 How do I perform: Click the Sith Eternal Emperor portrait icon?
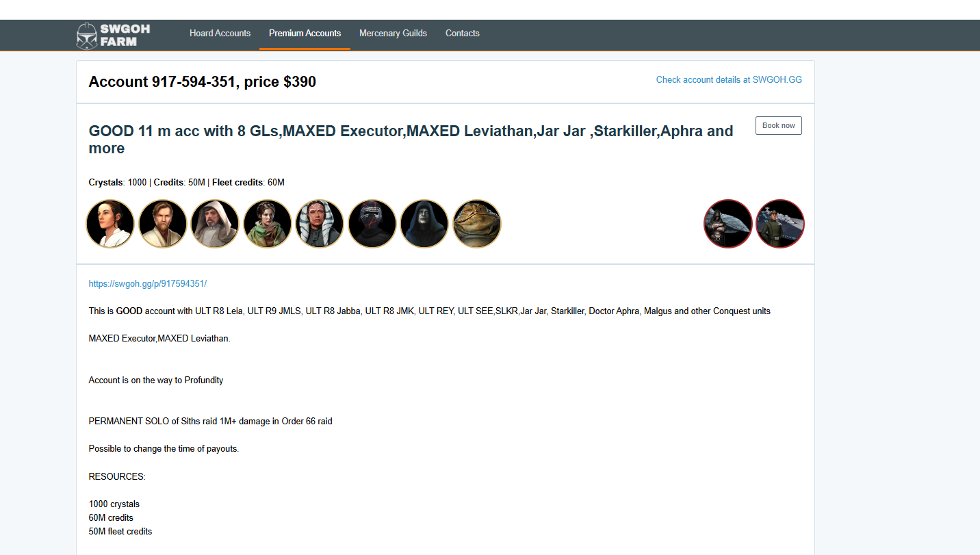425,224
